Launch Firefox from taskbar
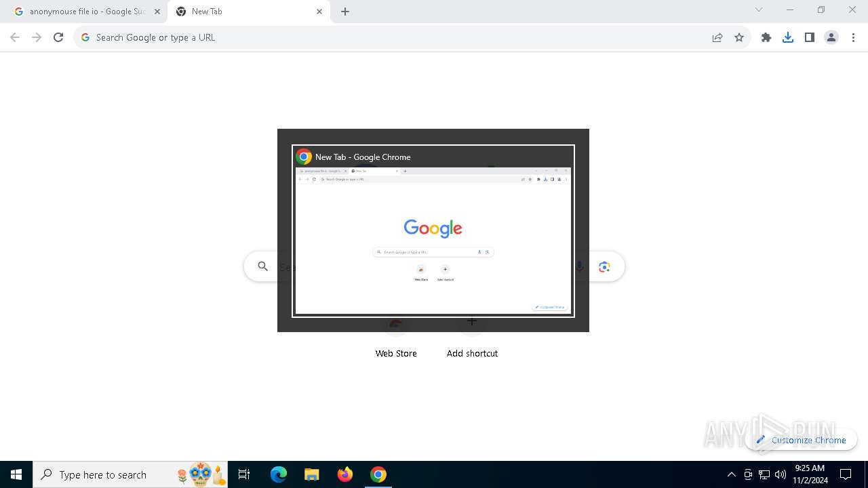This screenshot has width=868, height=488. [345, 474]
